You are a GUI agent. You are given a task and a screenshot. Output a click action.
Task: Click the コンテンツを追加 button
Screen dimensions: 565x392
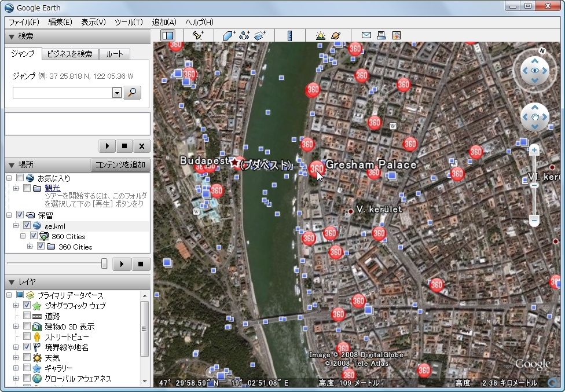point(120,165)
